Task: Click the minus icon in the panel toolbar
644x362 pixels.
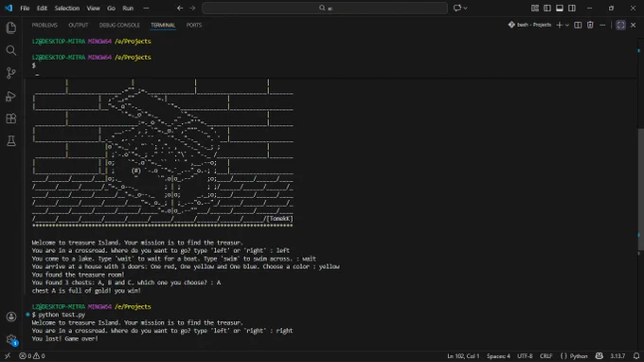Action: (x=602, y=25)
